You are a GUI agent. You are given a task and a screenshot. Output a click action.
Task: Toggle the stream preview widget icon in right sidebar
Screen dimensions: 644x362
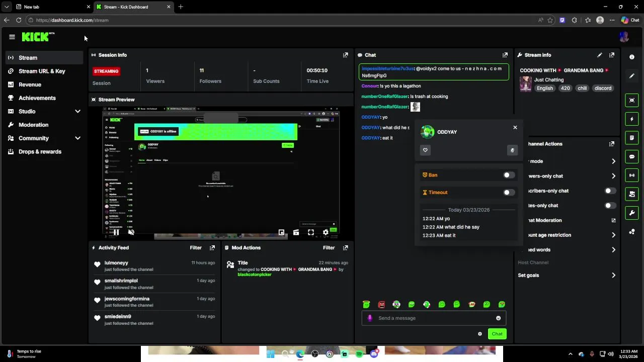(632, 100)
